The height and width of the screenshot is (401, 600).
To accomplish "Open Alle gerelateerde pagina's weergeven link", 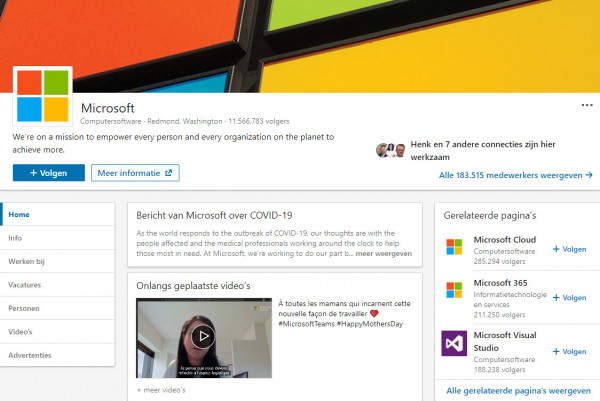I will (x=518, y=391).
